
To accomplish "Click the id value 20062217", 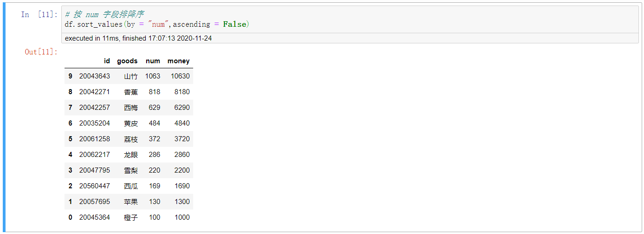I will pos(95,155).
